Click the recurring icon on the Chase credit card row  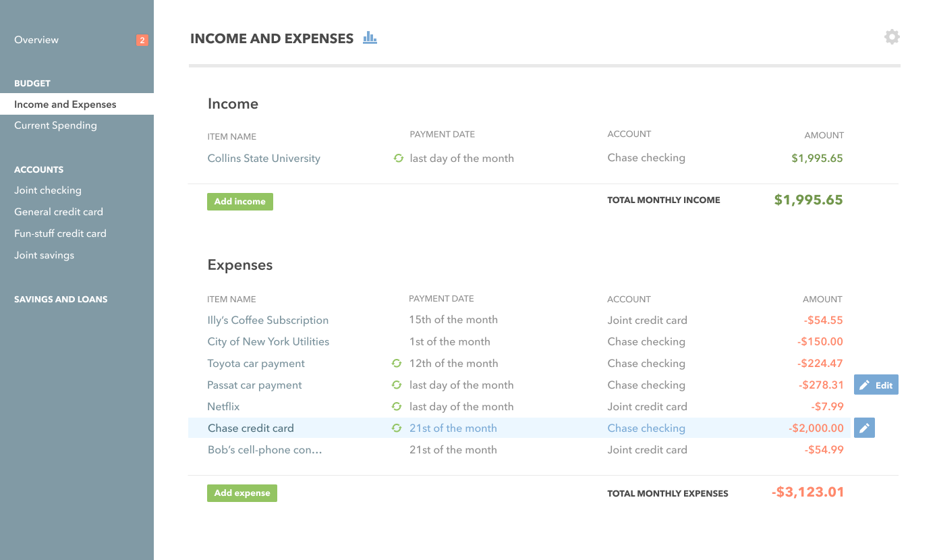click(x=397, y=428)
